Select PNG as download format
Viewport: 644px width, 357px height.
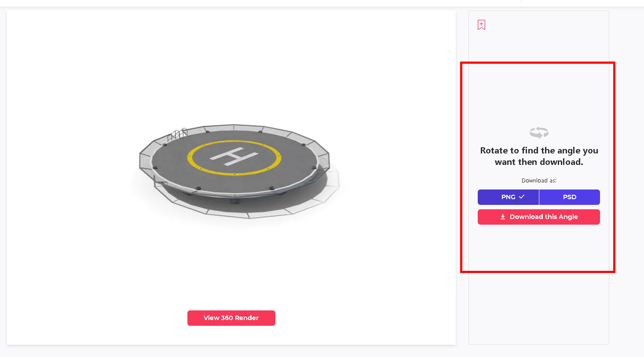508,197
